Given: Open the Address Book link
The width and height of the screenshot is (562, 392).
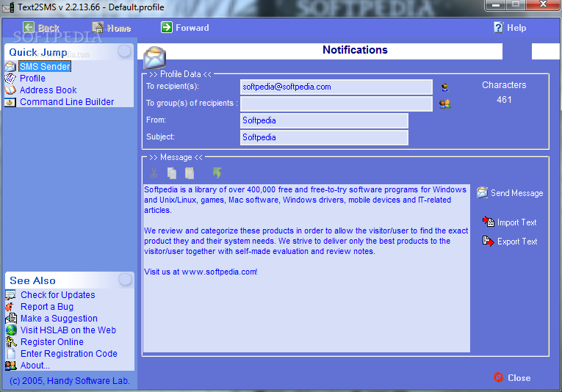Looking at the screenshot, I should point(48,90).
